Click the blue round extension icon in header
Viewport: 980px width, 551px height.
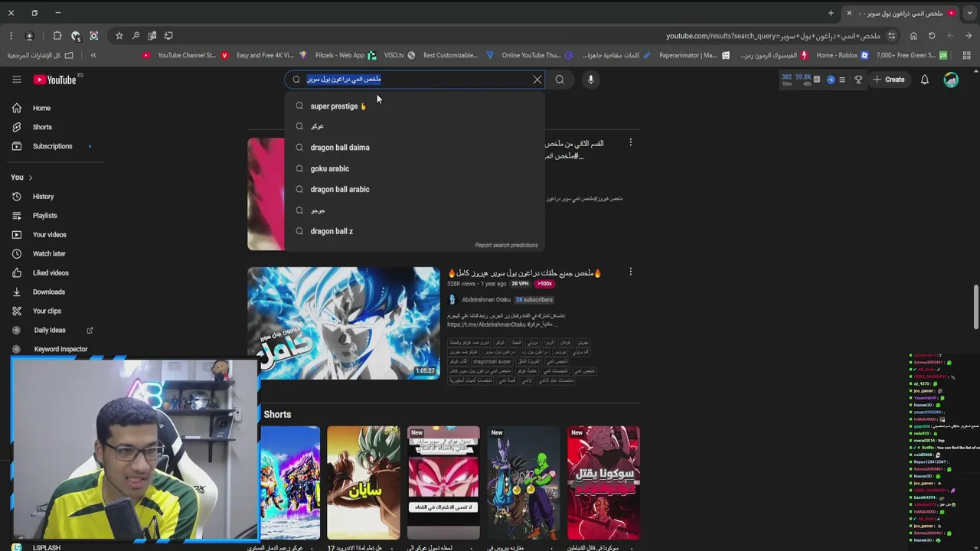(830, 80)
